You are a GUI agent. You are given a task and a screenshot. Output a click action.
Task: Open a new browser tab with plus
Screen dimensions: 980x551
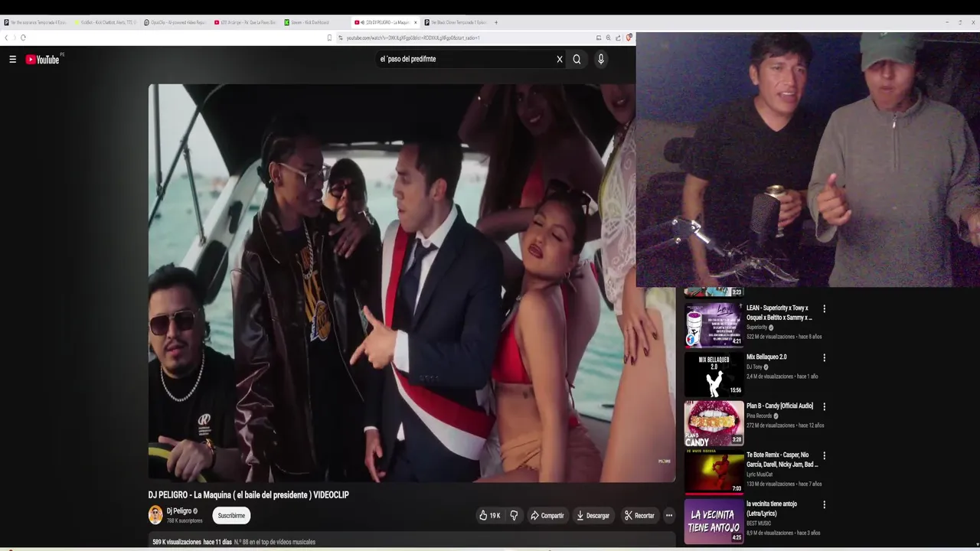[x=495, y=22]
